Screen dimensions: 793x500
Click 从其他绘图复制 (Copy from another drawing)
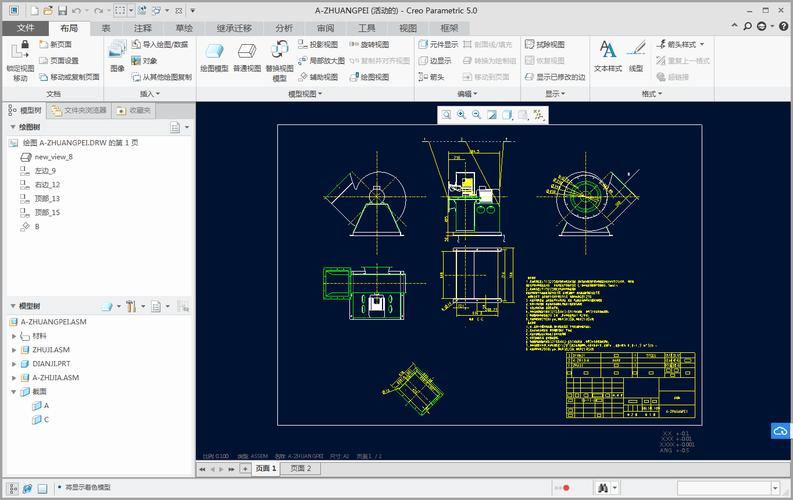coord(162,77)
